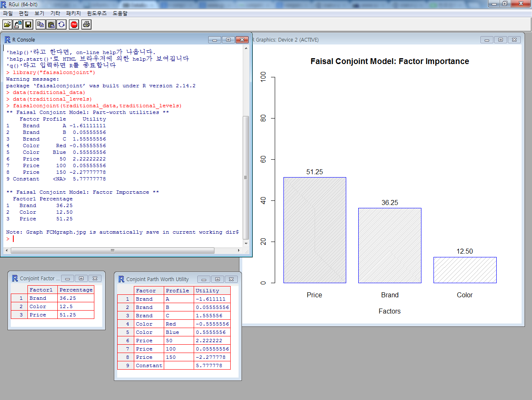Maximize the Conjoint Factor window
Image resolution: width=532 pixels, height=400 pixels.
tap(81, 279)
